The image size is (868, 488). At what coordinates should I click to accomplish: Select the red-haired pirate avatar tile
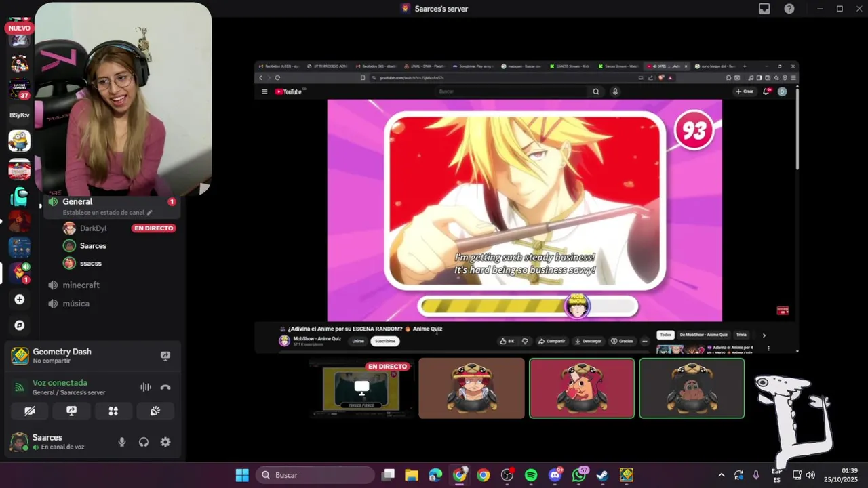[471, 388]
